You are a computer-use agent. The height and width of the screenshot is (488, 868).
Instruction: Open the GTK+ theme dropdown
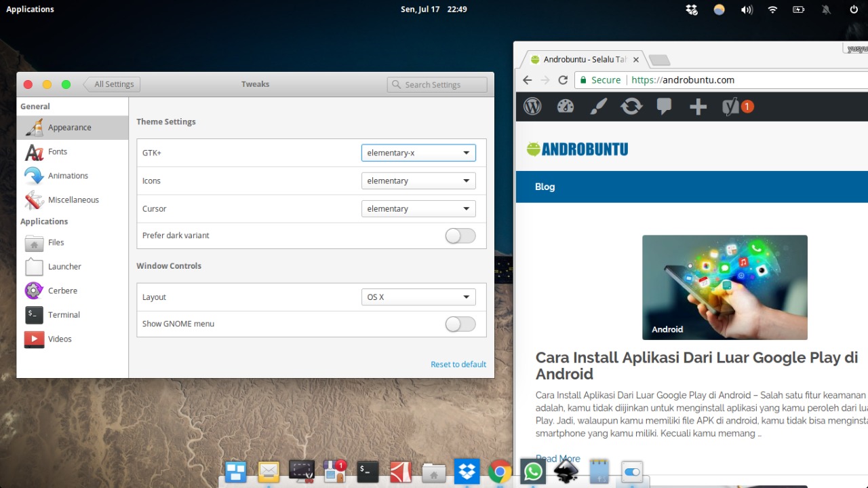pos(418,153)
